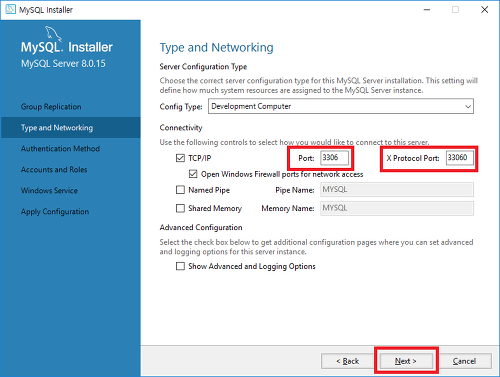This screenshot has height=377, width=500.
Task: Click the Back button
Action: point(347,361)
